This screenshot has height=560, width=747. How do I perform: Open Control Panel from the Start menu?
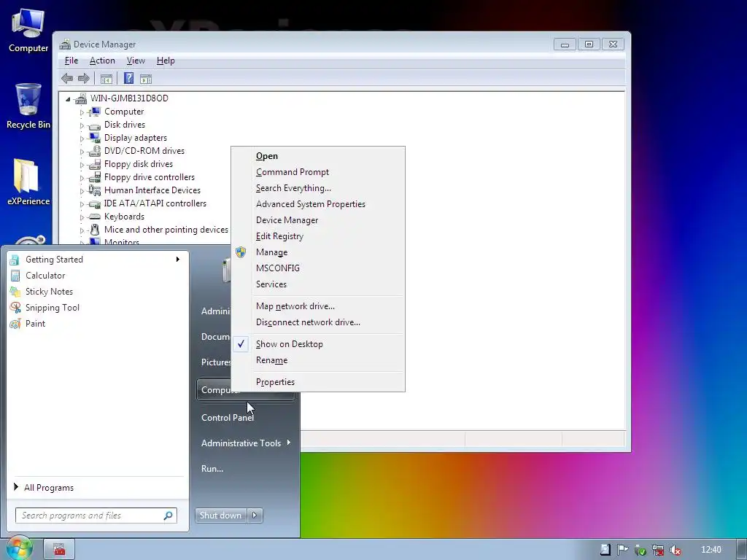click(x=228, y=418)
